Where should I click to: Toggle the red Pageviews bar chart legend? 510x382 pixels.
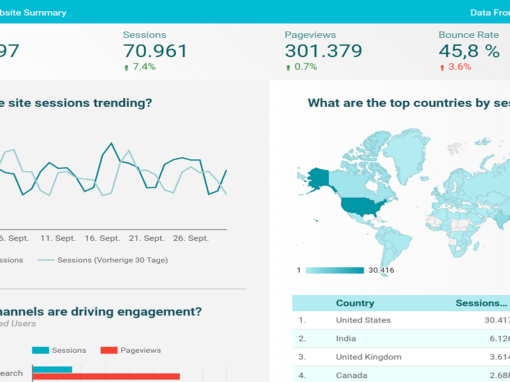(131, 350)
